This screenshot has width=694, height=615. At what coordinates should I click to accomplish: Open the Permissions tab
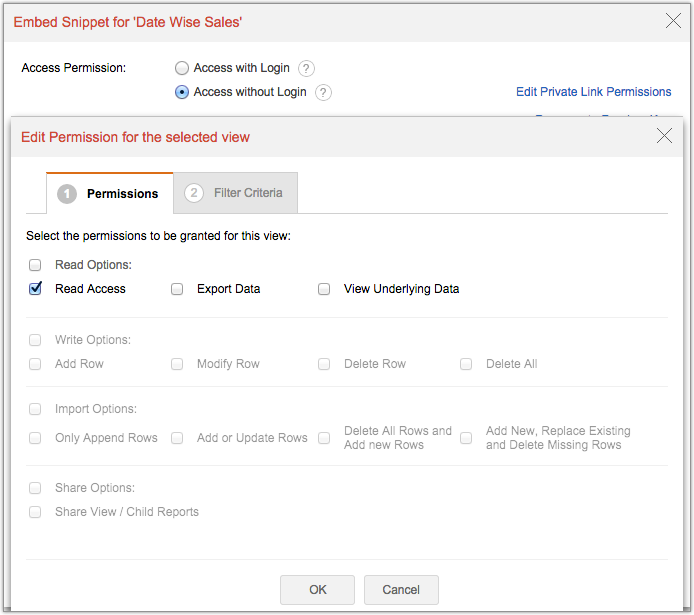point(109,194)
